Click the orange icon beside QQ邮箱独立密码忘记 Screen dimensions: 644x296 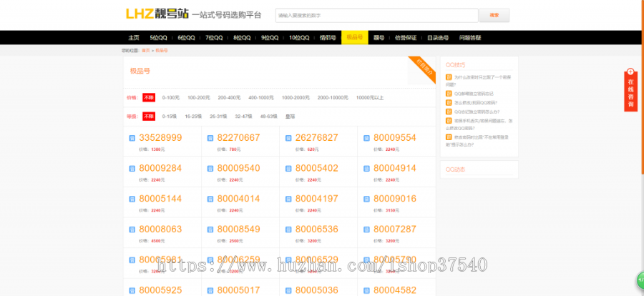coord(449,94)
